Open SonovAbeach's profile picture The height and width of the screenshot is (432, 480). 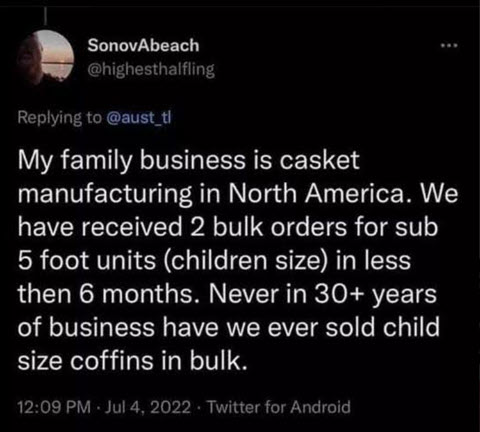point(45,57)
